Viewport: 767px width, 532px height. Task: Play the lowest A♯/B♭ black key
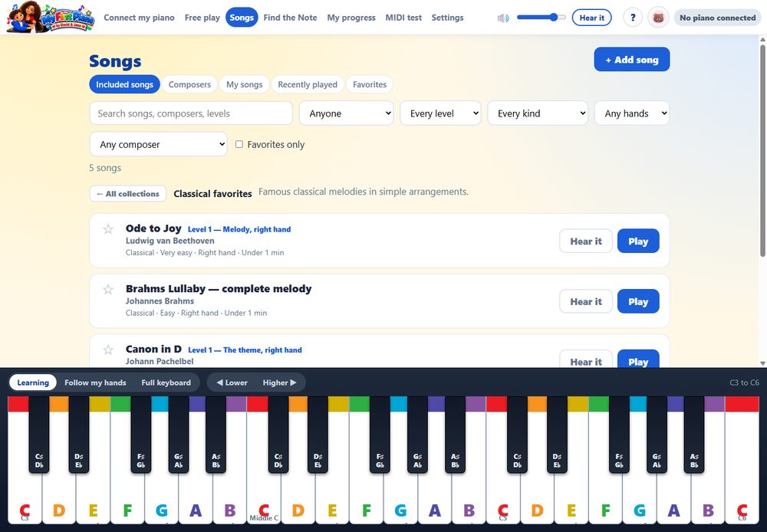[x=216, y=435]
